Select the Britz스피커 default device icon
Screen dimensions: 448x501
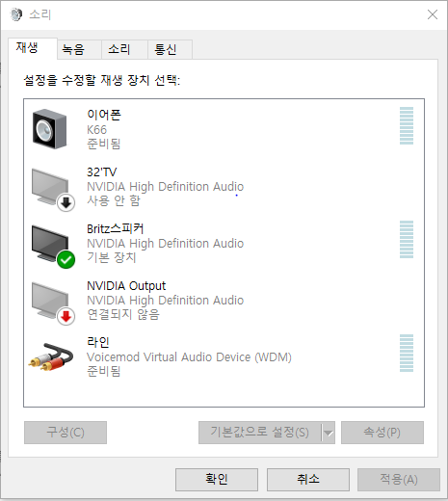pyautogui.click(x=53, y=247)
